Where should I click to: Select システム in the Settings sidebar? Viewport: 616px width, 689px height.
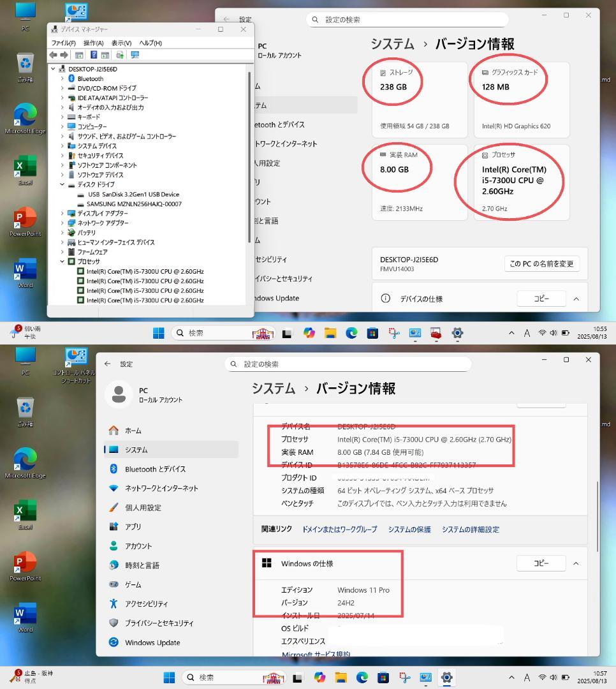tap(135, 450)
